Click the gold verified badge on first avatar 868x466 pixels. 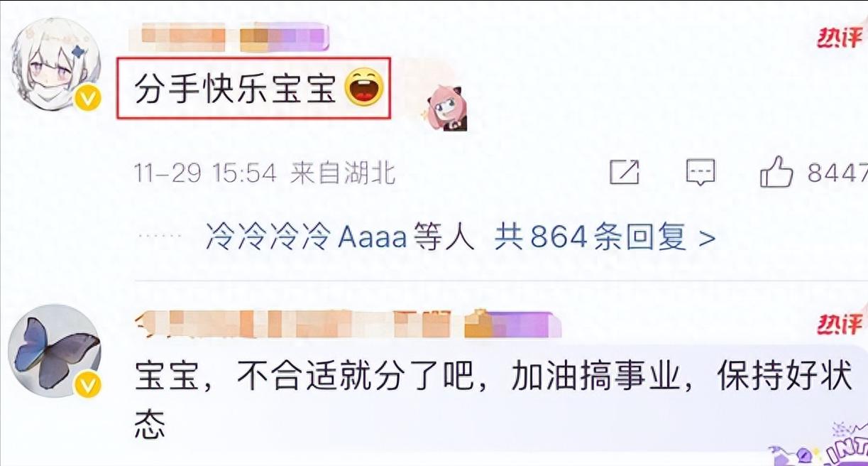tap(88, 99)
